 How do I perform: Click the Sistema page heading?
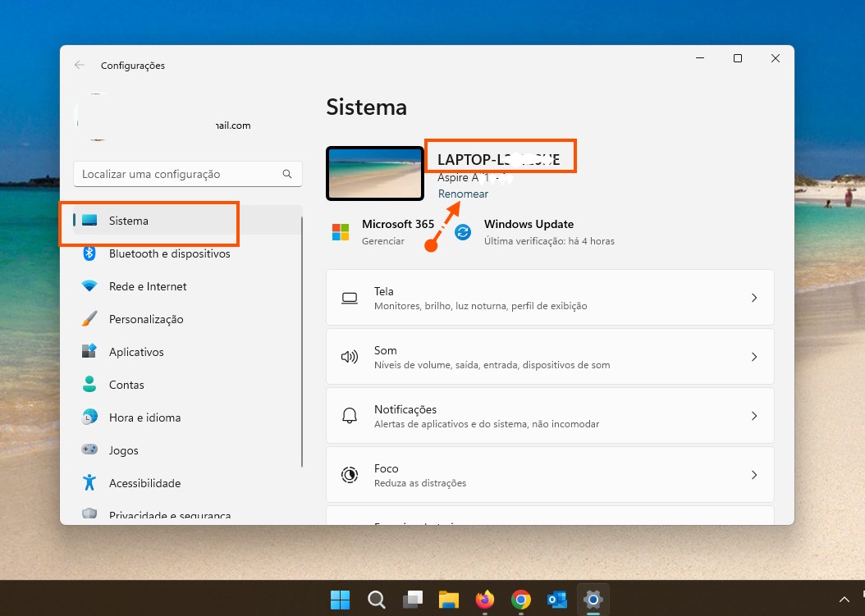pos(366,107)
